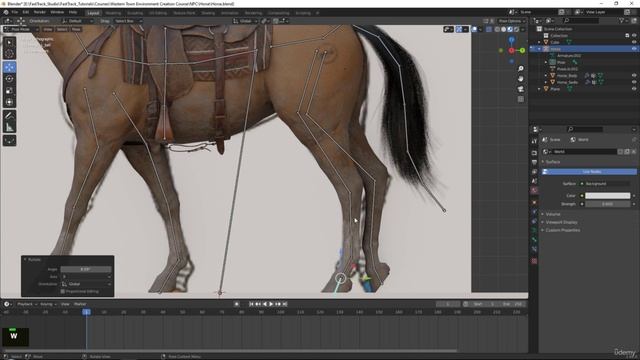This screenshot has width=640, height=360.
Task: Jump to timeline start frame
Action: pyautogui.click(x=251, y=304)
